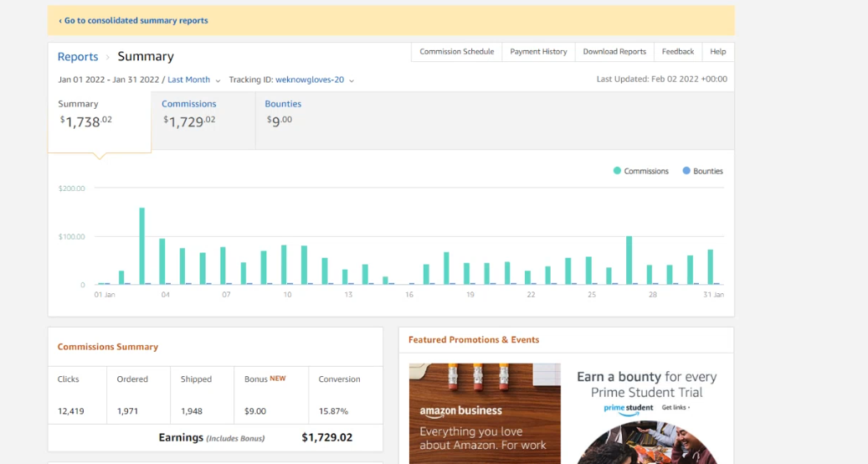Toggle the Commissions legend dot
This screenshot has width=868, height=464.
(x=617, y=171)
